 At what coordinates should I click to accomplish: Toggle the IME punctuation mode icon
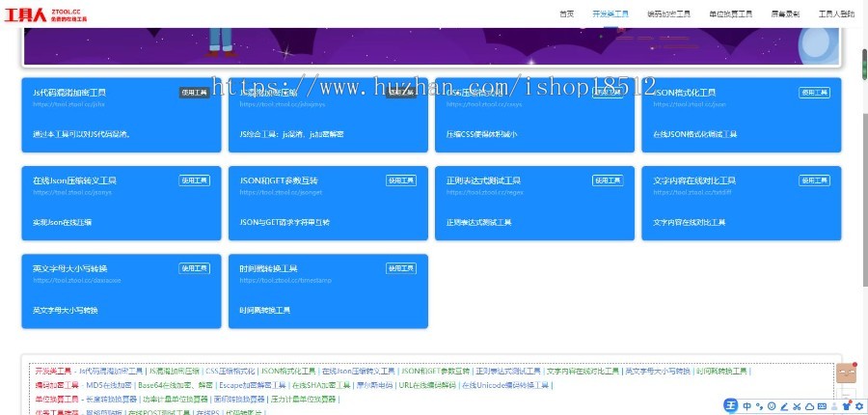[x=760, y=406]
